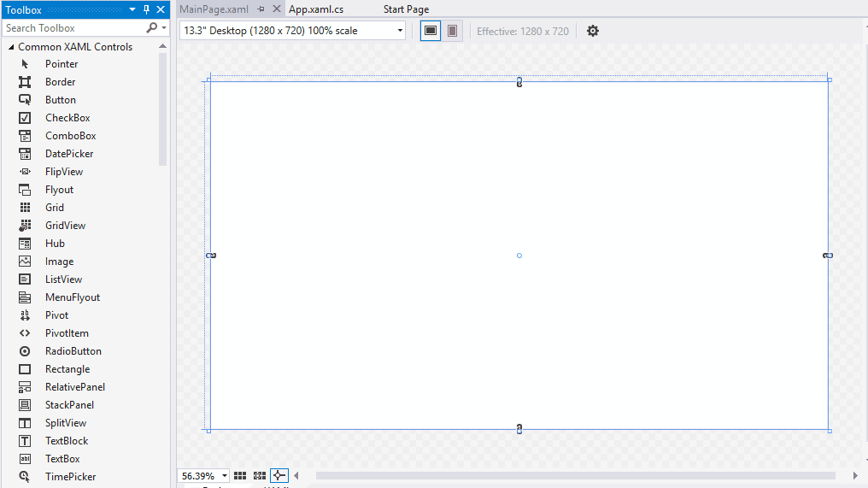Click the designer horizontal scrollbar
This screenshot has width=868, height=488.
(575, 476)
